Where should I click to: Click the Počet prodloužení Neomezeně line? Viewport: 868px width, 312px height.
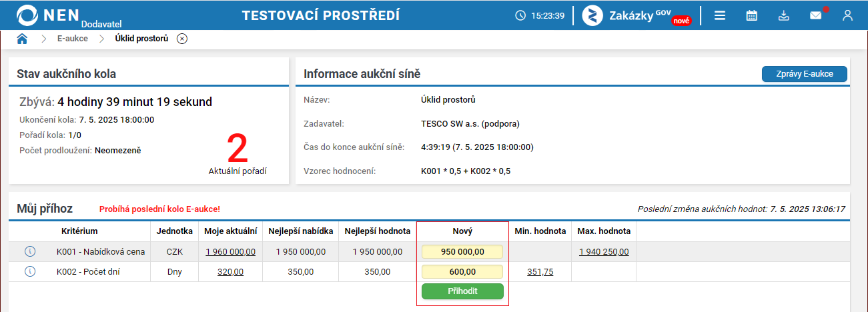click(x=81, y=150)
